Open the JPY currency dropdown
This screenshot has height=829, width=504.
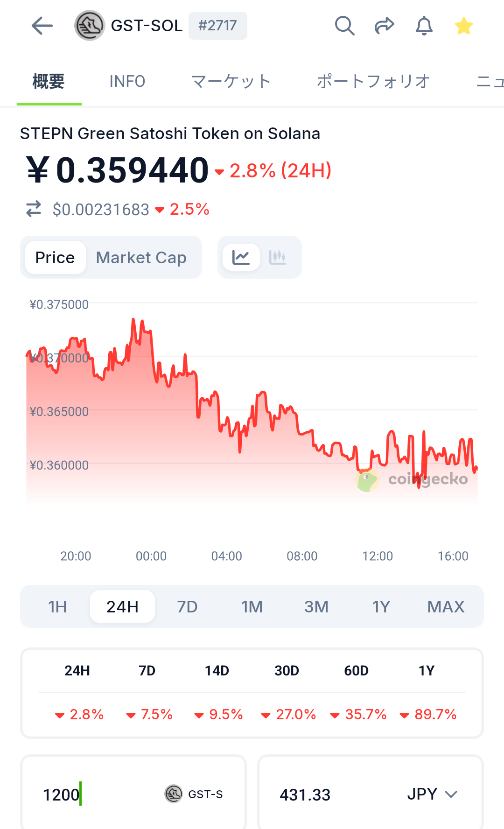click(x=432, y=794)
